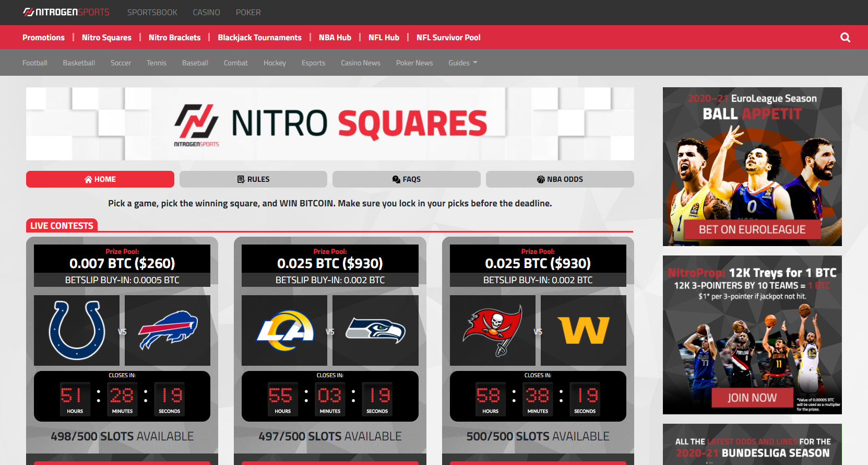This screenshot has height=465, width=868.
Task: Select Nitro Squares in red navbar
Action: pos(106,37)
